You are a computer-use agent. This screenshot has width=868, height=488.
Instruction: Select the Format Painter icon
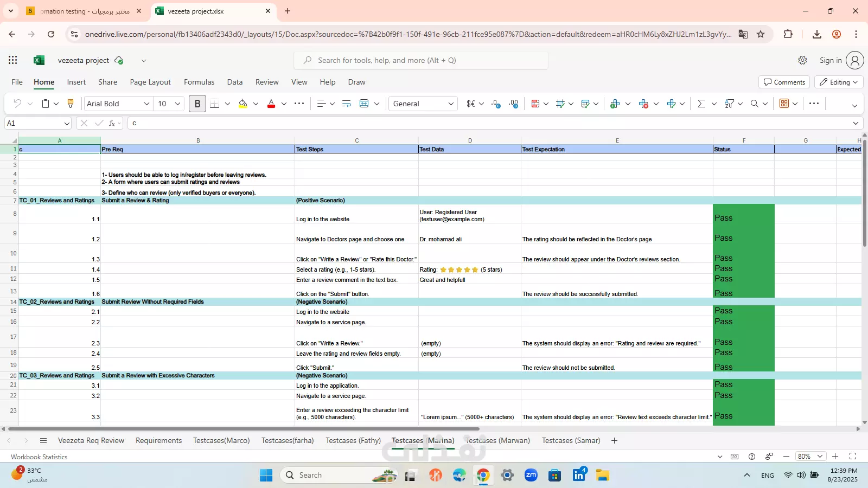coord(70,104)
